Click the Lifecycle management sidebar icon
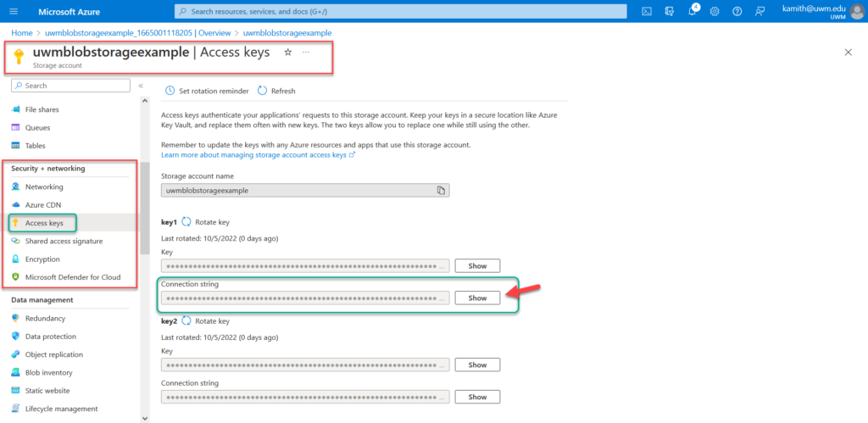This screenshot has width=868, height=423. point(16,409)
